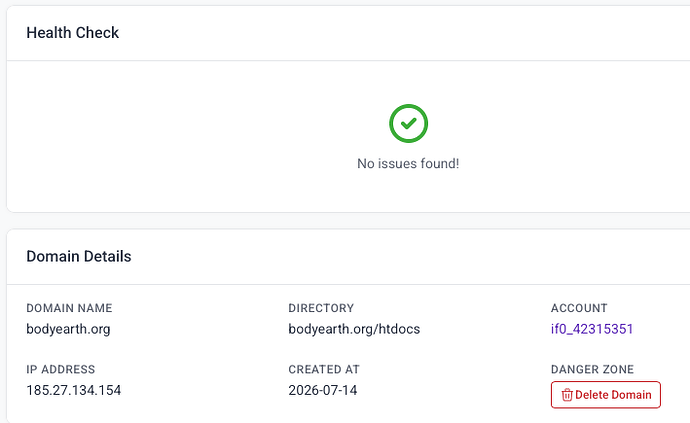690x423 pixels.
Task: Click the word Domain in Delete Domain button
Action: pos(631,395)
